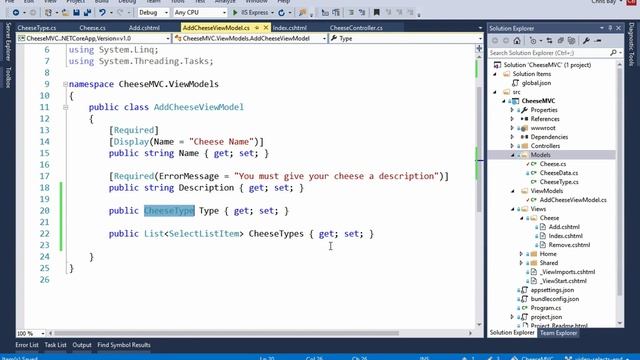Open the Team Explorer tab
Screen dimensions: 640x360
[558, 333]
